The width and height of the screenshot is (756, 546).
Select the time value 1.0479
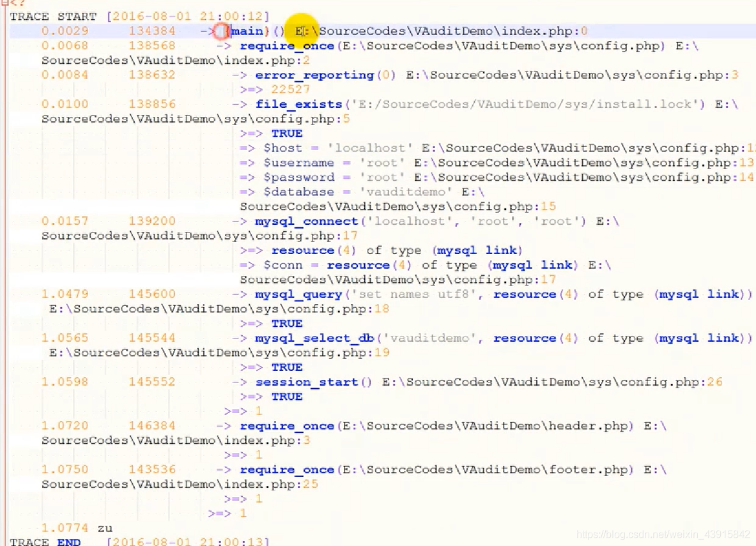pos(65,294)
